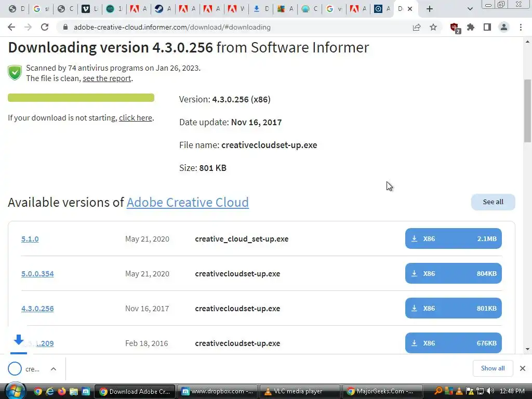Switch to the blue download-arrow tab
Image resolution: width=532 pixels, height=399 pixels.
click(261, 9)
